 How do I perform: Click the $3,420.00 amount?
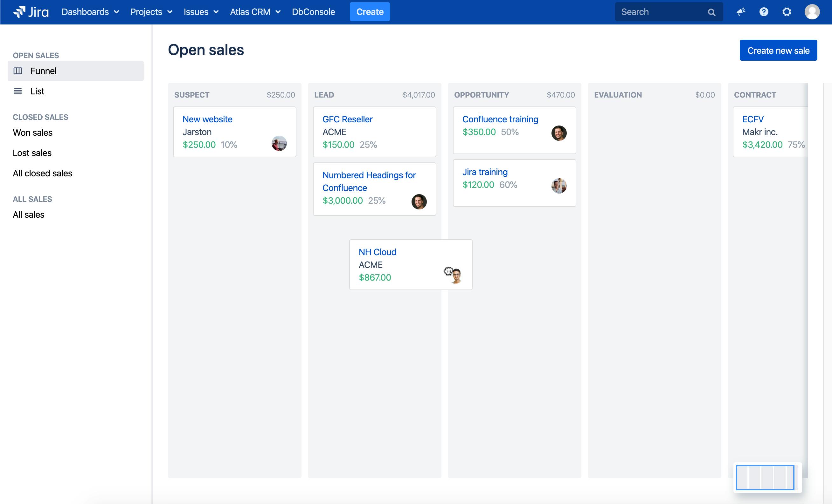[762, 144]
